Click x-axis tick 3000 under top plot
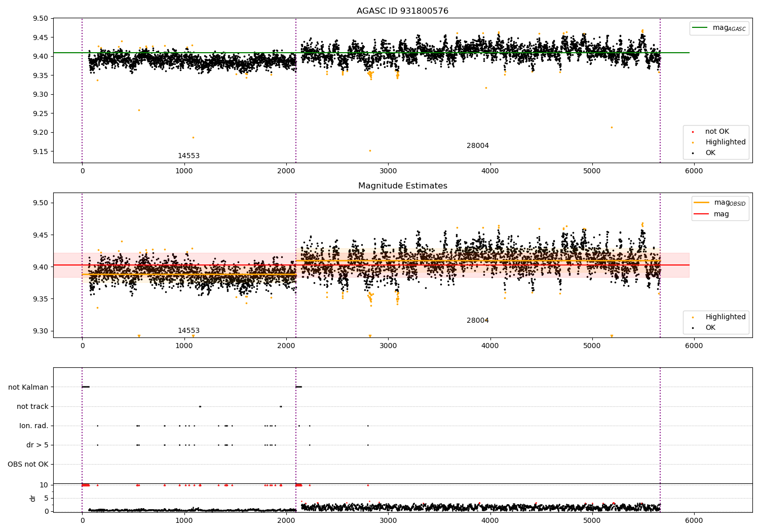The image size is (760, 532). (x=388, y=171)
